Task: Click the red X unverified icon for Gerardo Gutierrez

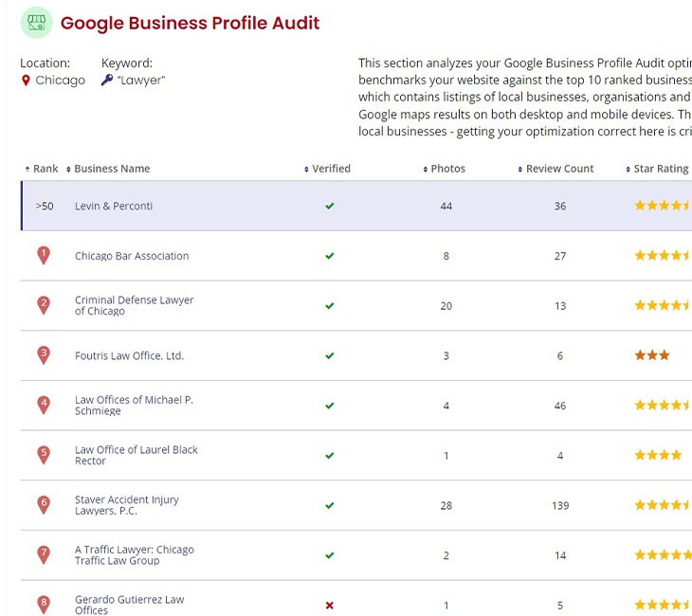Action: (329, 606)
